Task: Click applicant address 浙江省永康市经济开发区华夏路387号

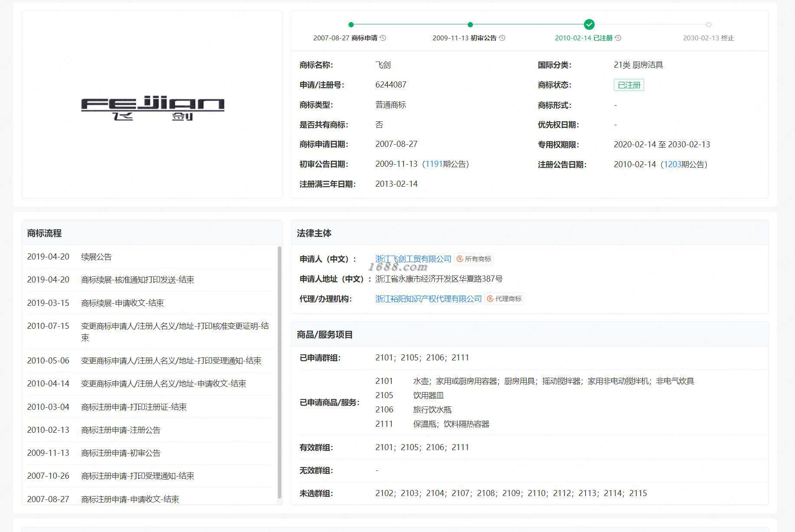Action: (439, 279)
